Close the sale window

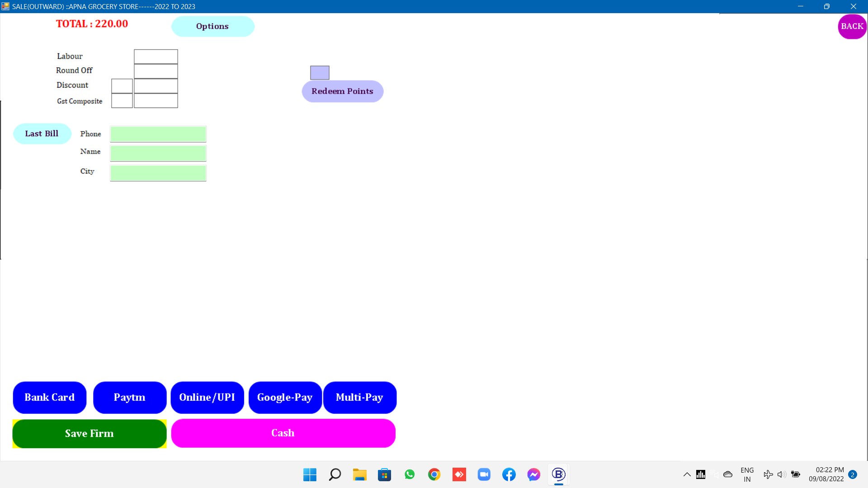click(x=854, y=6)
